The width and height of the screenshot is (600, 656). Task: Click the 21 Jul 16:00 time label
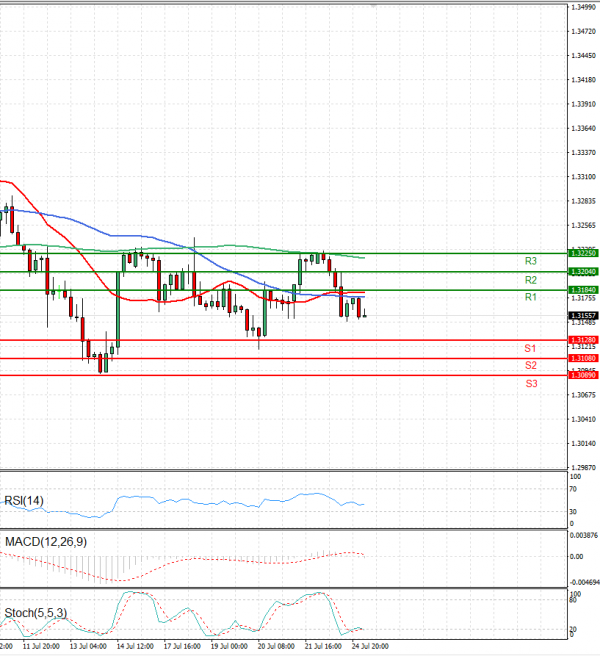(323, 646)
